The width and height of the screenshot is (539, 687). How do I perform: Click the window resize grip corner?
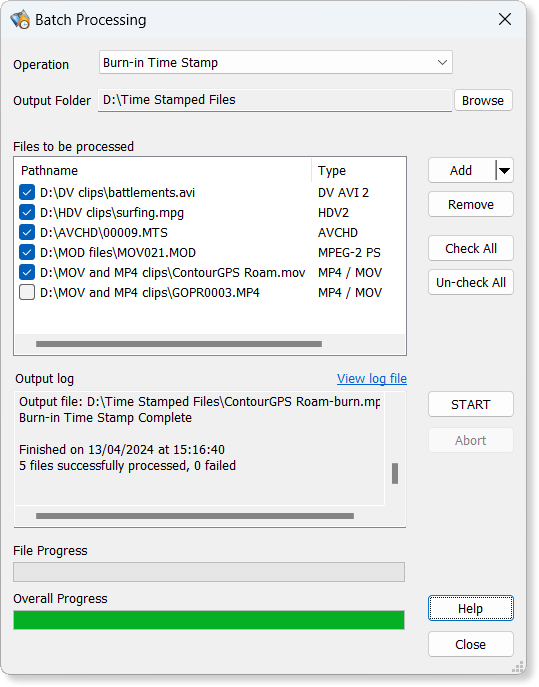[x=518, y=667]
